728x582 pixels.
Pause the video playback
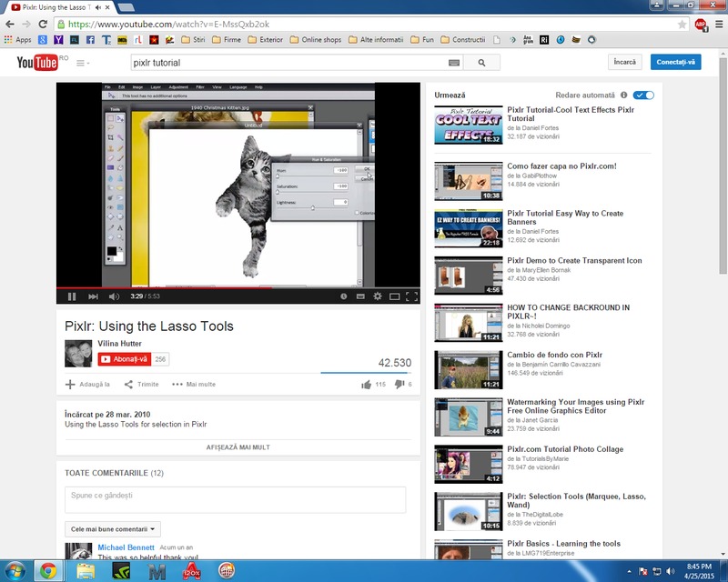tap(72, 296)
